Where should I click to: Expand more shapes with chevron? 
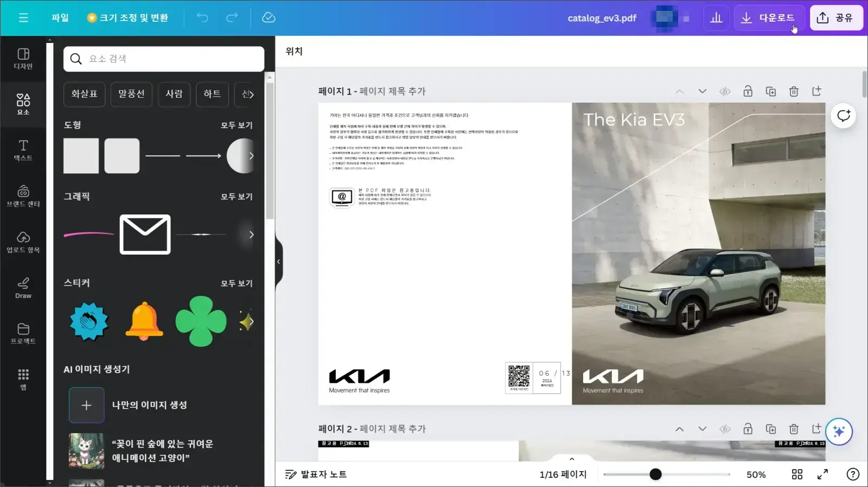click(x=251, y=156)
